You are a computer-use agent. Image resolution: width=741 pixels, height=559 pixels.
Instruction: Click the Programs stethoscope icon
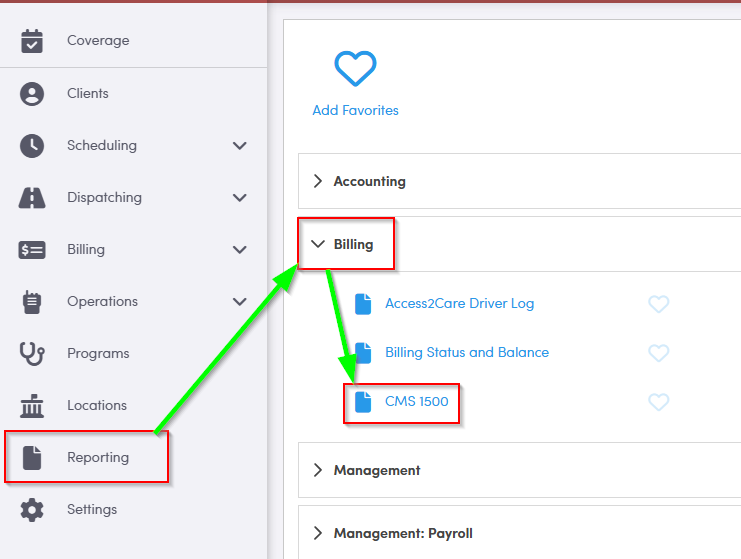(32, 354)
